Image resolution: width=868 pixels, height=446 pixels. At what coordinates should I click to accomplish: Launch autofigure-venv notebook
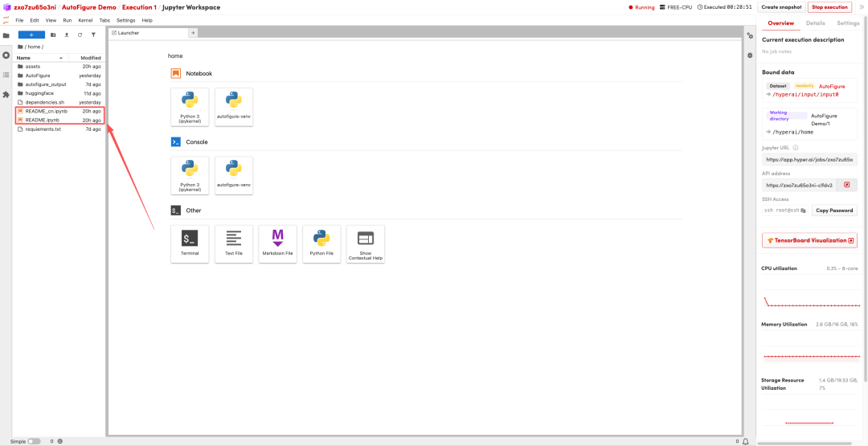[234, 107]
